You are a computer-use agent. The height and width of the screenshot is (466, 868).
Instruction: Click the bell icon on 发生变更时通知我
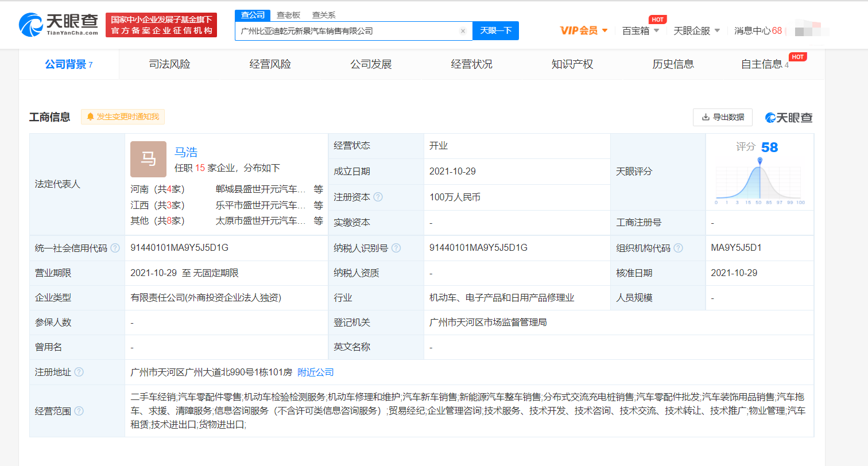click(x=90, y=116)
